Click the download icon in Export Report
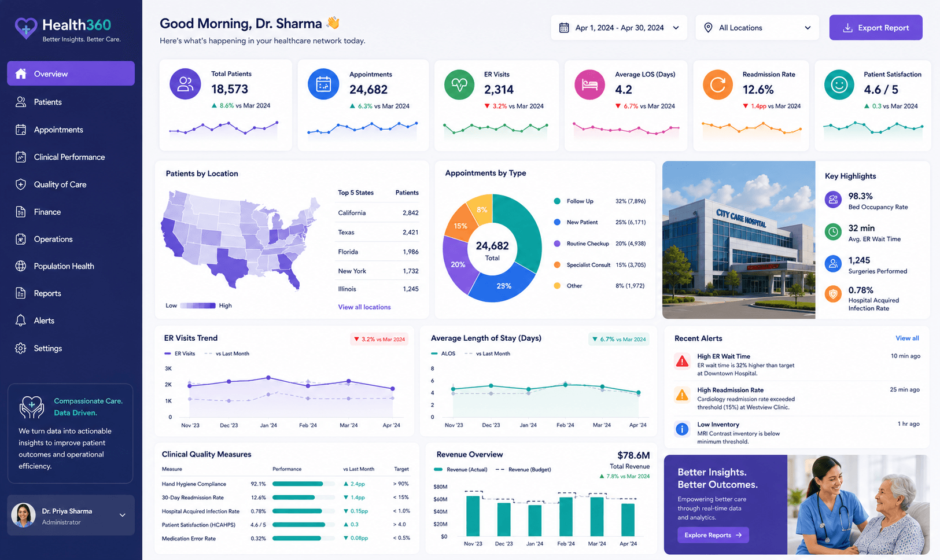The width and height of the screenshot is (940, 560). point(847,28)
